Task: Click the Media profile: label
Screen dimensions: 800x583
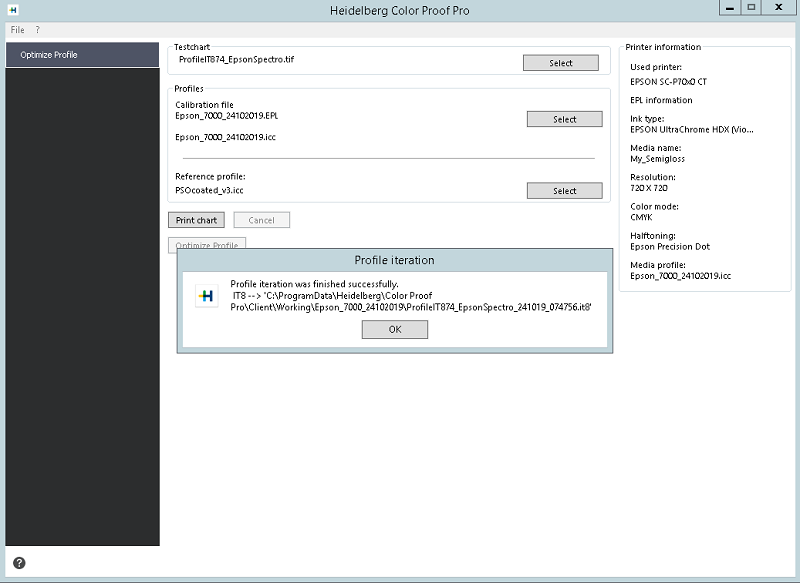Action: 658,265
